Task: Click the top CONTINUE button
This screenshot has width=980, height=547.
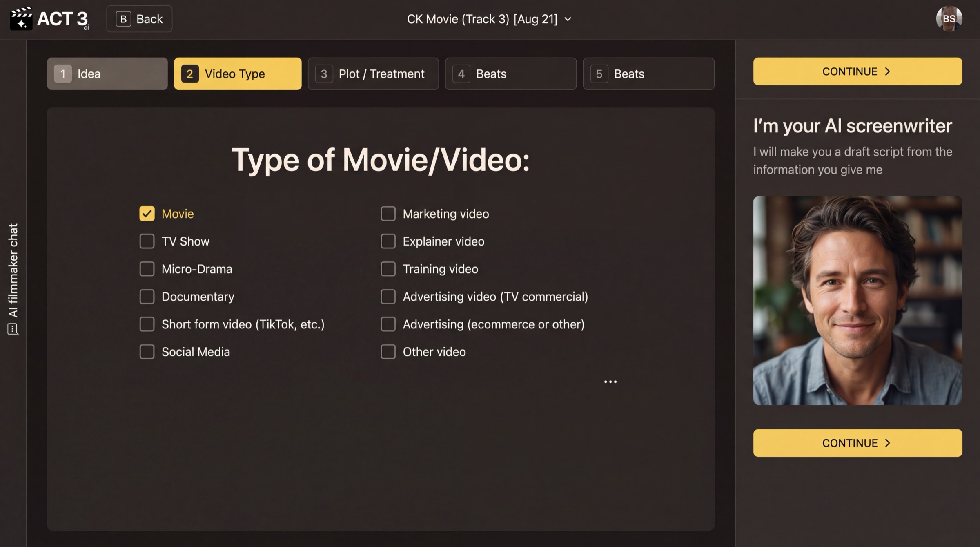Action: (x=857, y=71)
